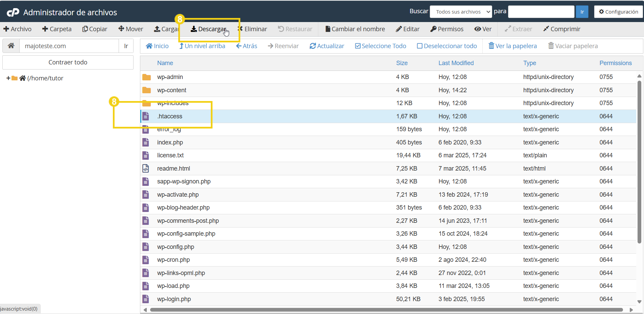Select the .htaccess file icon
Screen dimensions: 644x314
click(x=146, y=116)
